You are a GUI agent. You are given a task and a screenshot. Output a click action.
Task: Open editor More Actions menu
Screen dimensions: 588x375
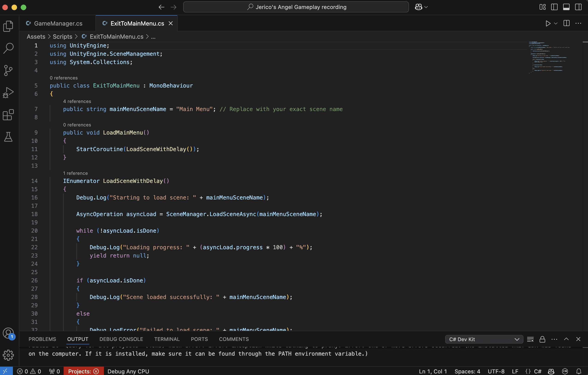578,23
